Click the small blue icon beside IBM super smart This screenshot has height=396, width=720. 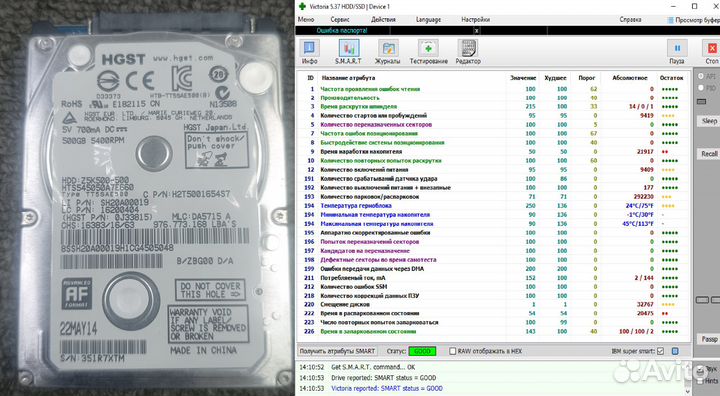pyautogui.click(x=675, y=351)
